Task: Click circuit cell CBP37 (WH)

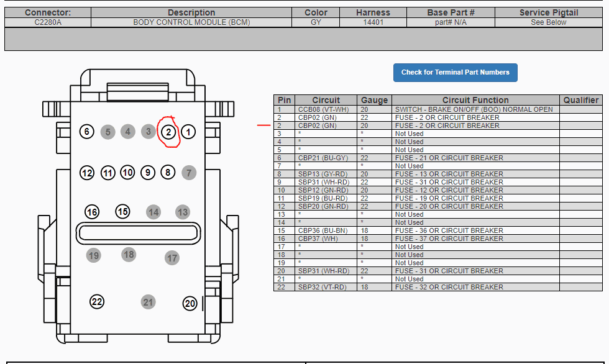Action: pos(326,239)
